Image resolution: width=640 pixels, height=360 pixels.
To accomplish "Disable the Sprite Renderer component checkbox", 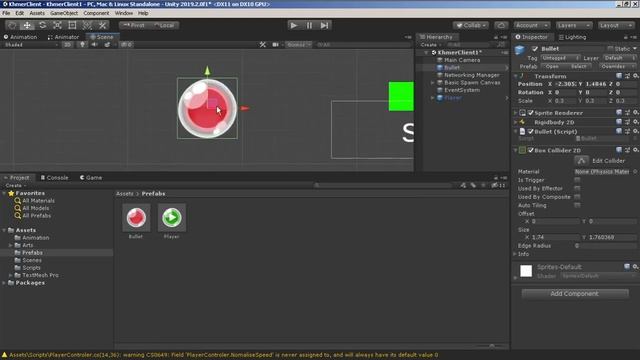I will pyautogui.click(x=531, y=113).
